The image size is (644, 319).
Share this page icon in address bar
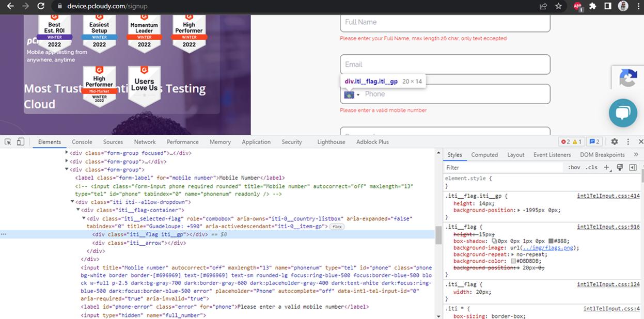pos(543,6)
